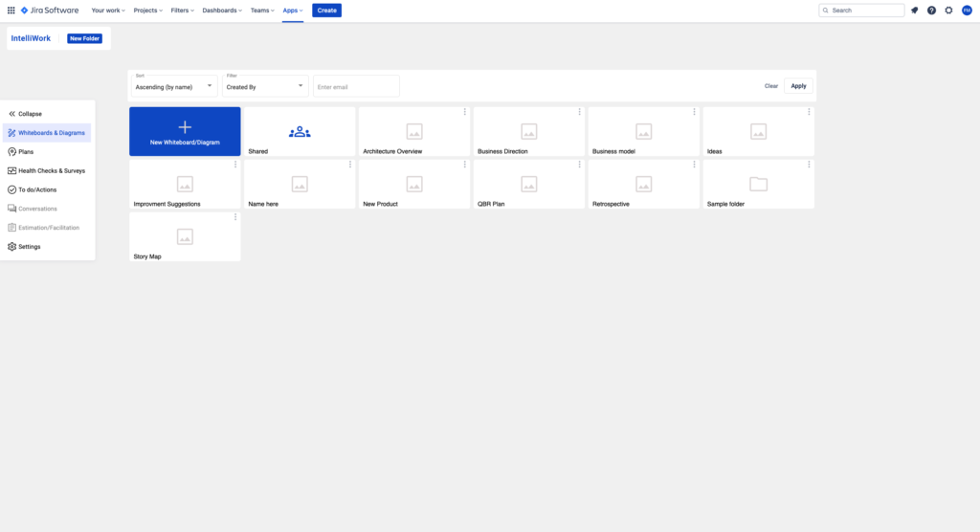Open the app switcher grid icon
980x532 pixels.
pyautogui.click(x=11, y=11)
